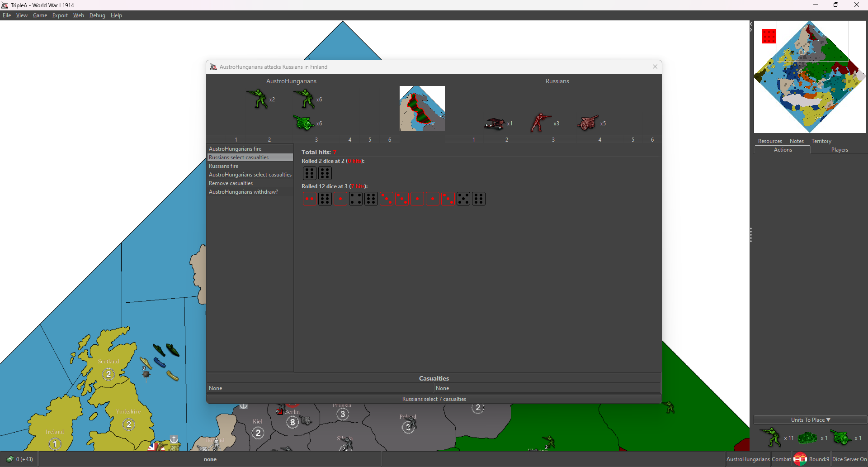Select the naval mine unit near Scotland

[x=146, y=374]
